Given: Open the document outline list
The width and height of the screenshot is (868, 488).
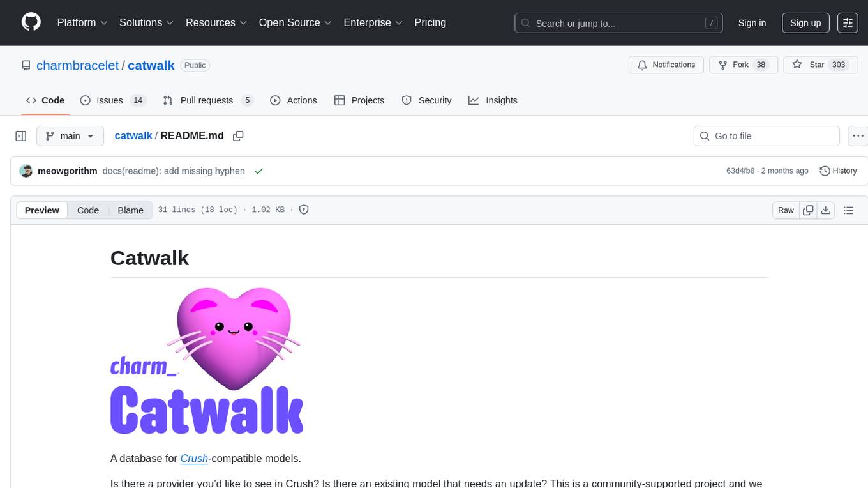Looking at the screenshot, I should click(x=848, y=210).
